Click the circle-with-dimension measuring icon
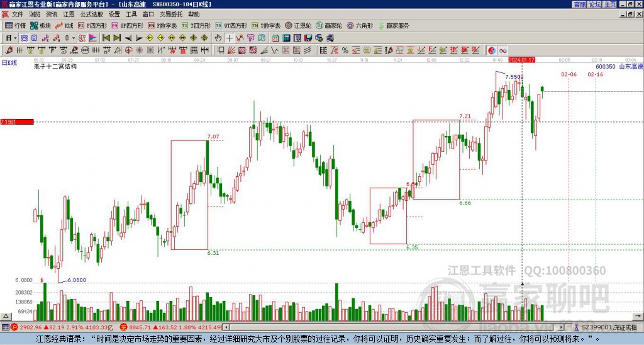This screenshot has height=345, width=644. click(x=85, y=50)
